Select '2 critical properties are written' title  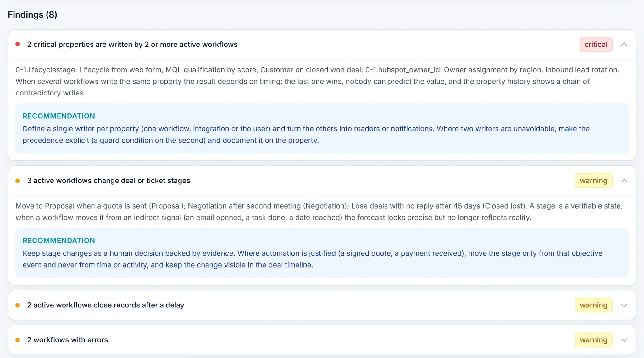(132, 44)
